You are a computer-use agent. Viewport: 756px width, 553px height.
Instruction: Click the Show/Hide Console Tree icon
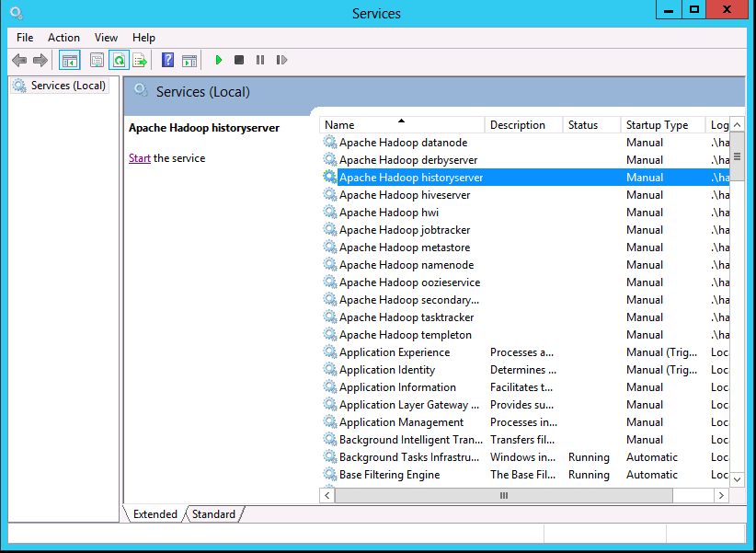69,61
